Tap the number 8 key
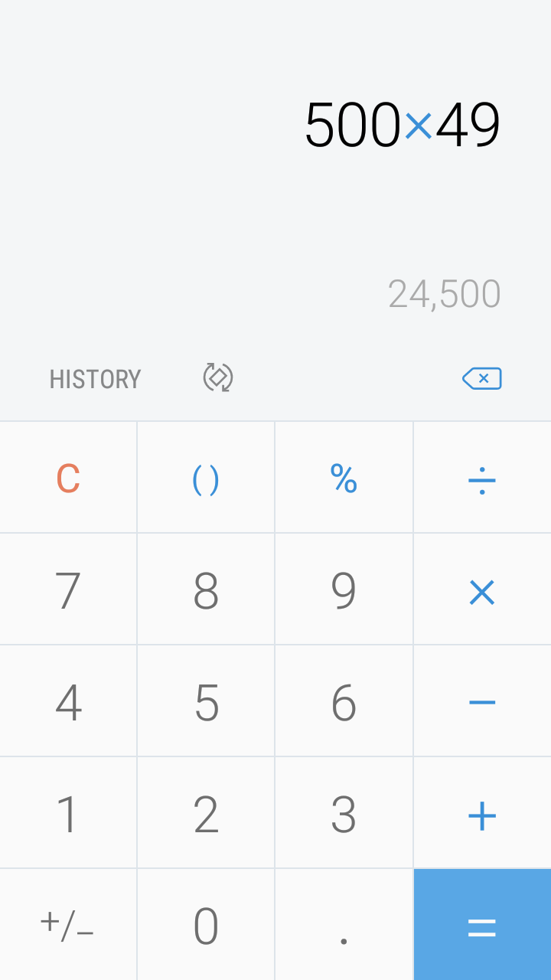Screen dimensions: 551x980 [206, 590]
